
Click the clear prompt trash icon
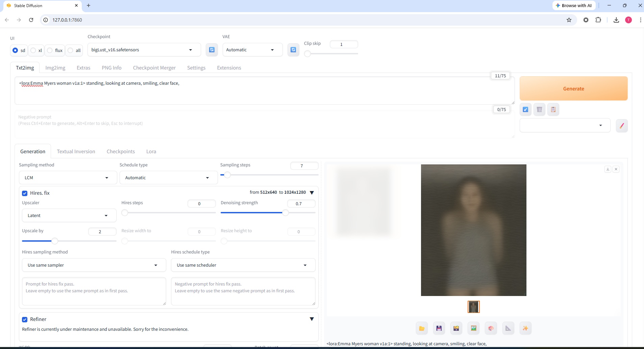539,109
